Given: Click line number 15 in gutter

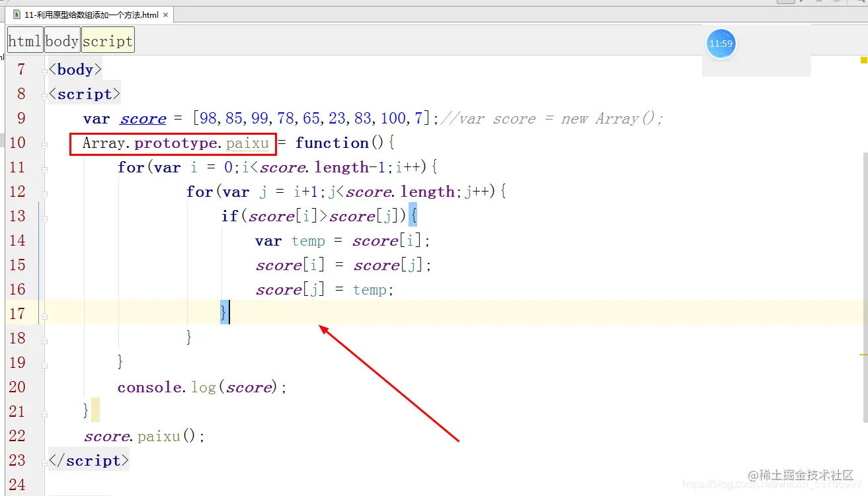Looking at the screenshot, I should pos(18,265).
